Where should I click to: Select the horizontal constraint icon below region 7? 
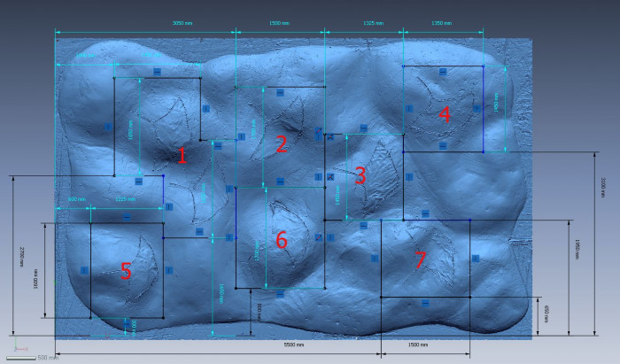tap(424, 303)
